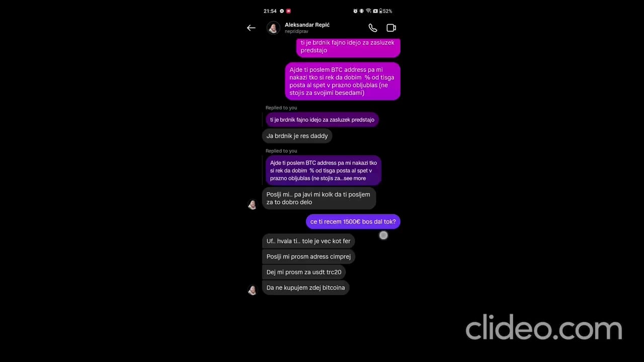Viewport: 644px width, 362px height.
Task: Select the message 'Ja brdnik je res daddy'
Action: tap(297, 136)
